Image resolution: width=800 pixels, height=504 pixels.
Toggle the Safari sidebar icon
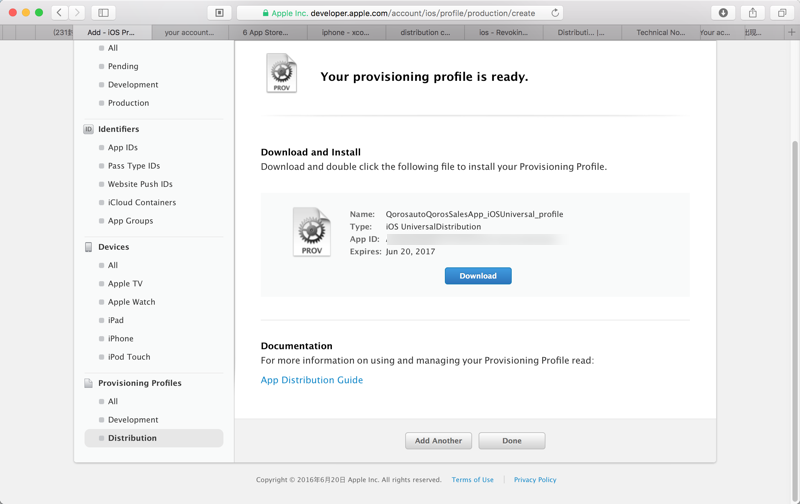click(x=103, y=13)
